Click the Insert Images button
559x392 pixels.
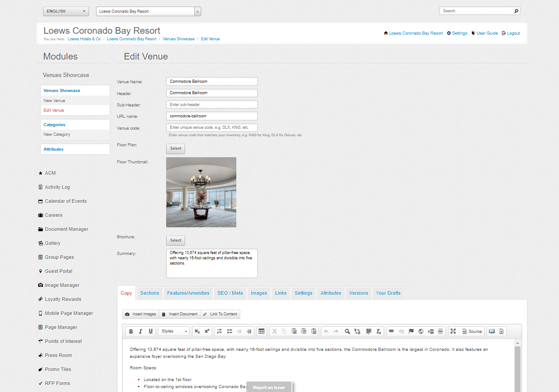140,314
